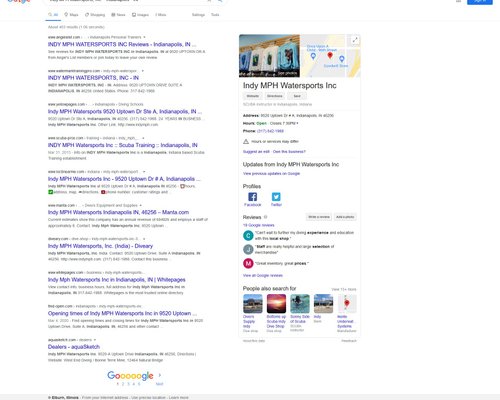This screenshot has height=400, width=500.
Task: Open the Twitter profile icon
Action: click(x=276, y=197)
